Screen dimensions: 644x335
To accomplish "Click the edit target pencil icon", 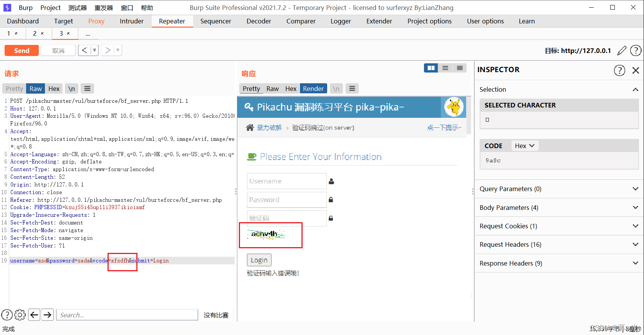I will [x=622, y=50].
